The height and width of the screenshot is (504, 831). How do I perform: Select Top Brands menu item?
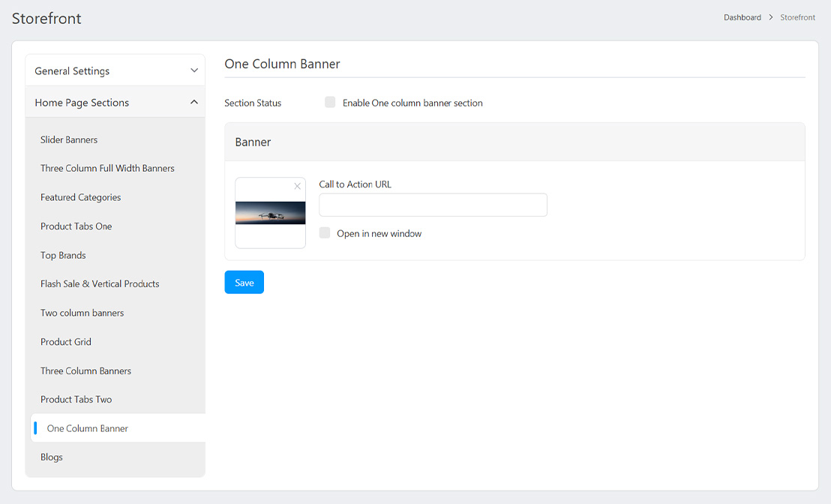pyautogui.click(x=63, y=255)
